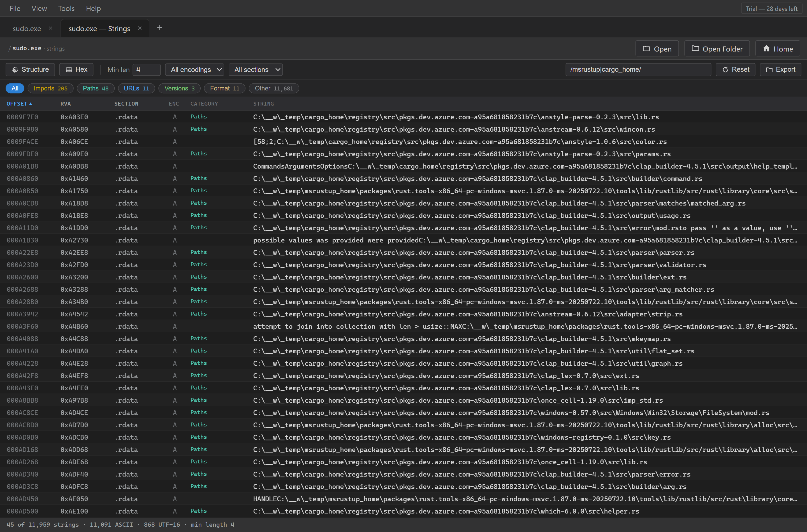Select row 'attempt to join into collection'

403,326
